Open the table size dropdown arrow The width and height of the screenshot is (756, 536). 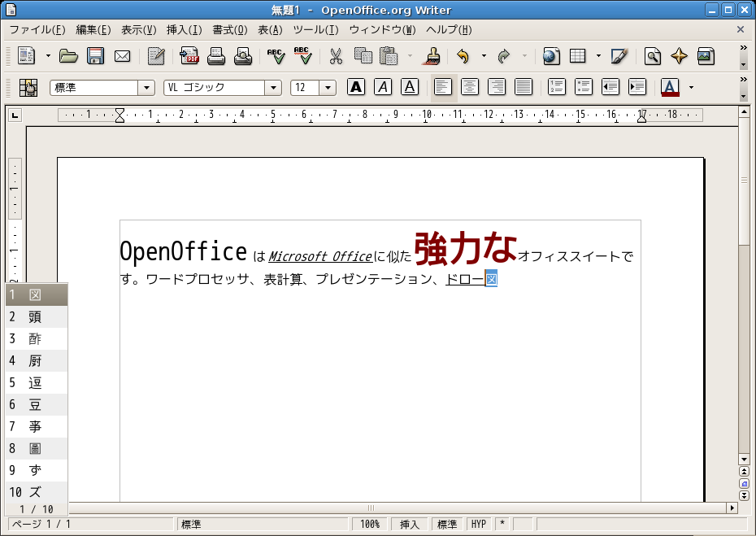point(598,56)
